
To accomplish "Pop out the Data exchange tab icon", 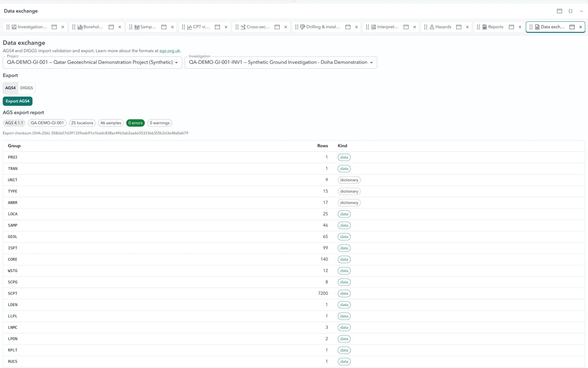I will pyautogui.click(x=572, y=27).
